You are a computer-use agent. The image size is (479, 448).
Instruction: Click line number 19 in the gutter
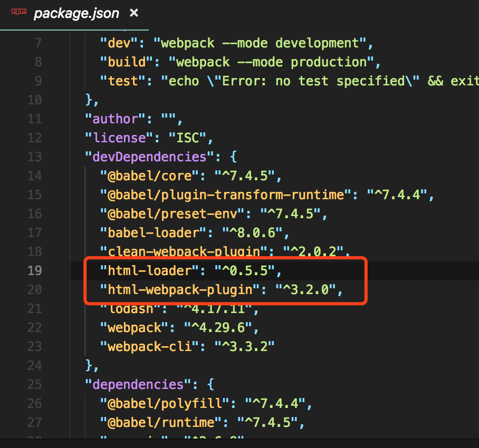34,270
